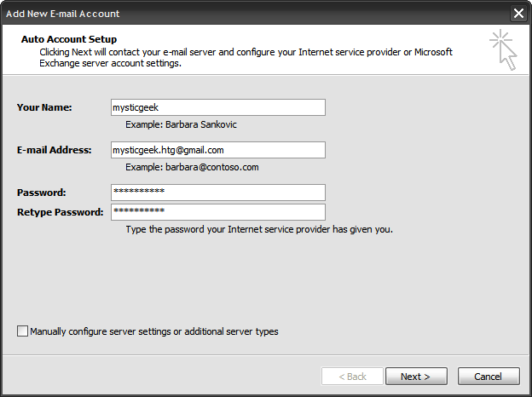532x397 pixels.
Task: Click the 'Password:' label
Action: (41, 193)
